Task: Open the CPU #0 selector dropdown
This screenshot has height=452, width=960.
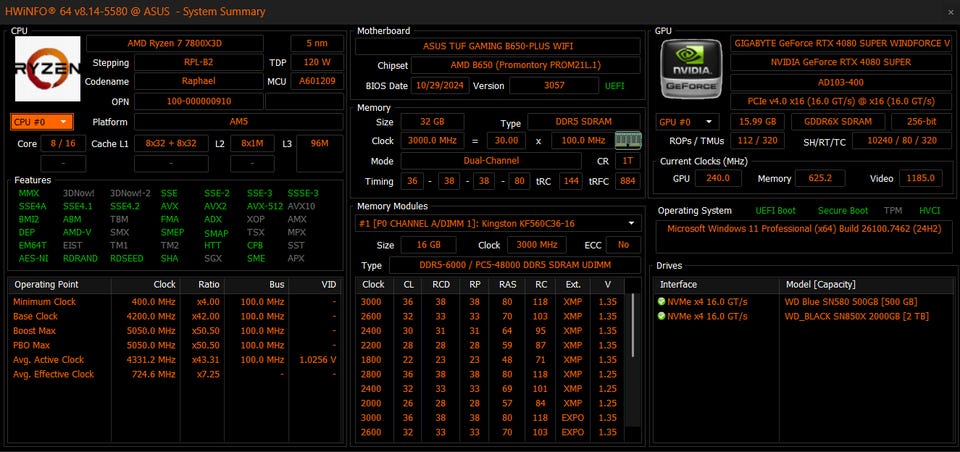Action: [42, 121]
